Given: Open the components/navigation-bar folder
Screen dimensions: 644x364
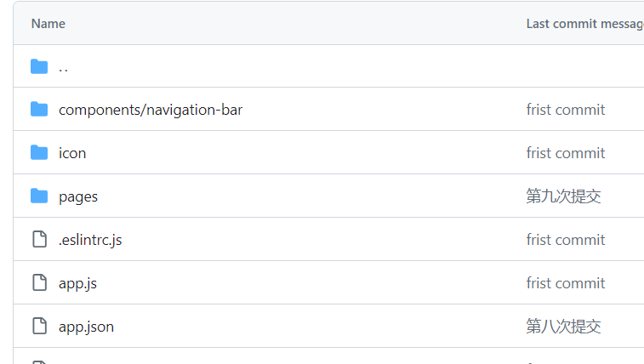Looking at the screenshot, I should coord(151,110).
